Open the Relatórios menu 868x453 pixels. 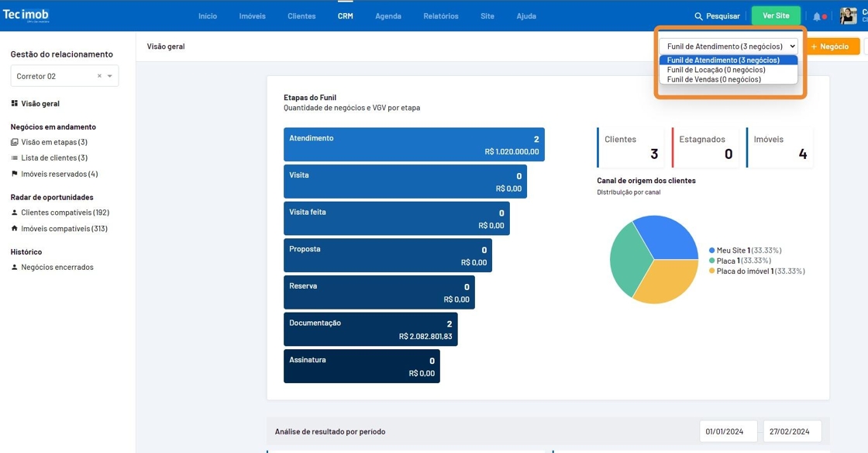pos(440,16)
